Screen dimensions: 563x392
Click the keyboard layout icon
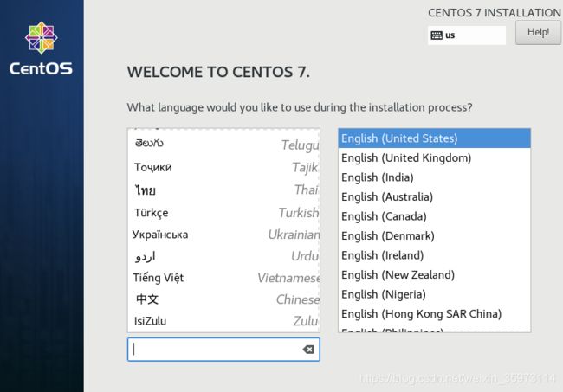[x=437, y=35]
